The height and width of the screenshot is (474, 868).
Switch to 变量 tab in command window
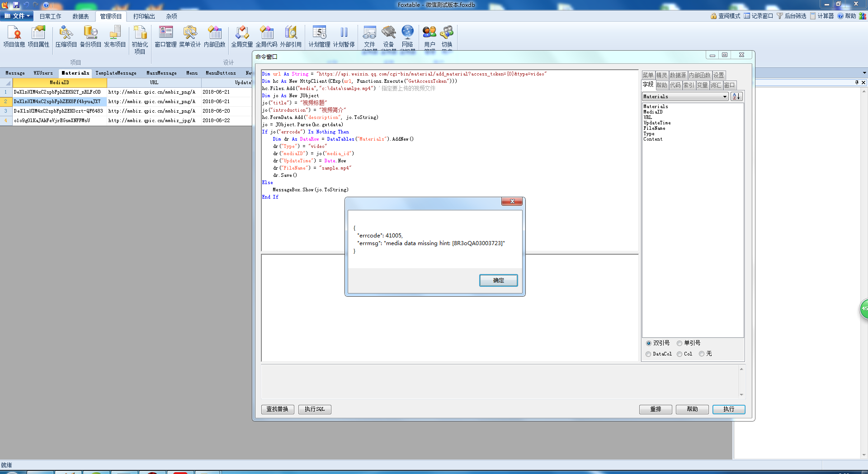pyautogui.click(x=702, y=85)
